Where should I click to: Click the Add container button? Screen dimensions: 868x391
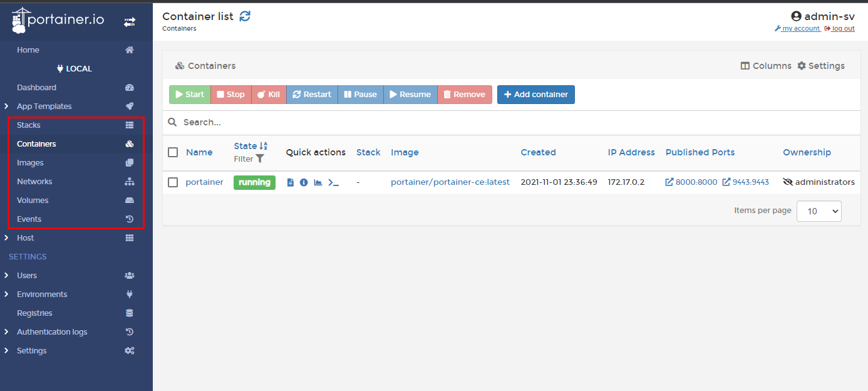[x=536, y=95]
